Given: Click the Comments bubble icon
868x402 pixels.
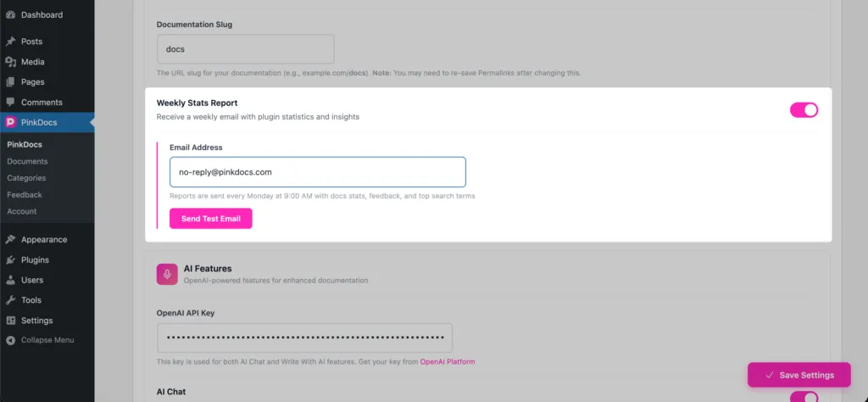Looking at the screenshot, I should 10,103.
